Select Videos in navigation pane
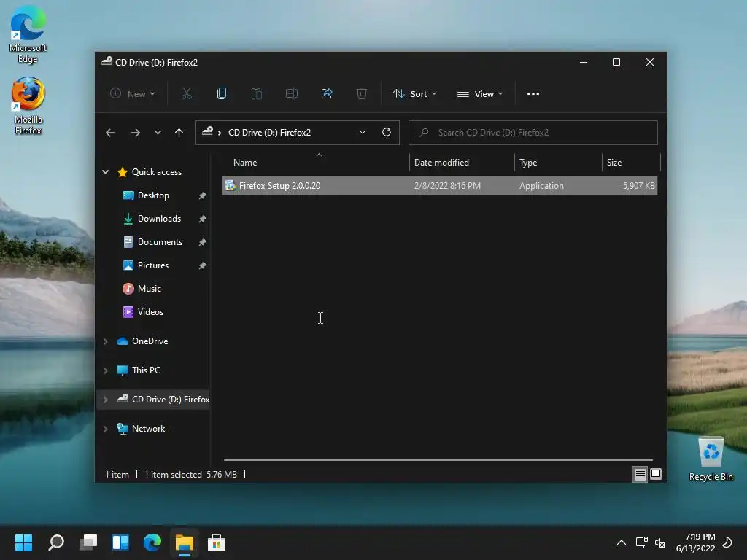 pos(150,312)
